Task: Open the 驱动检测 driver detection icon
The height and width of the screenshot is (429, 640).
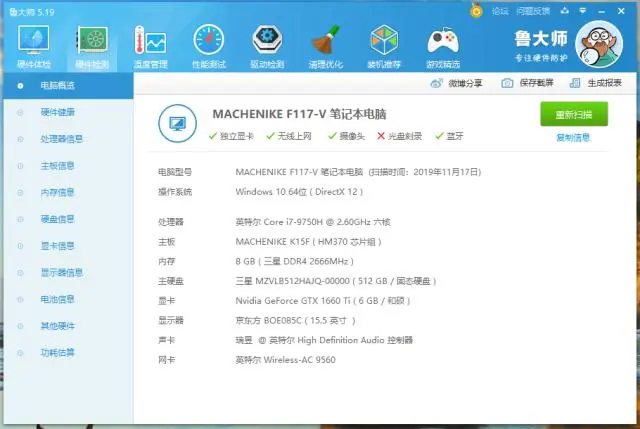Action: [x=267, y=46]
